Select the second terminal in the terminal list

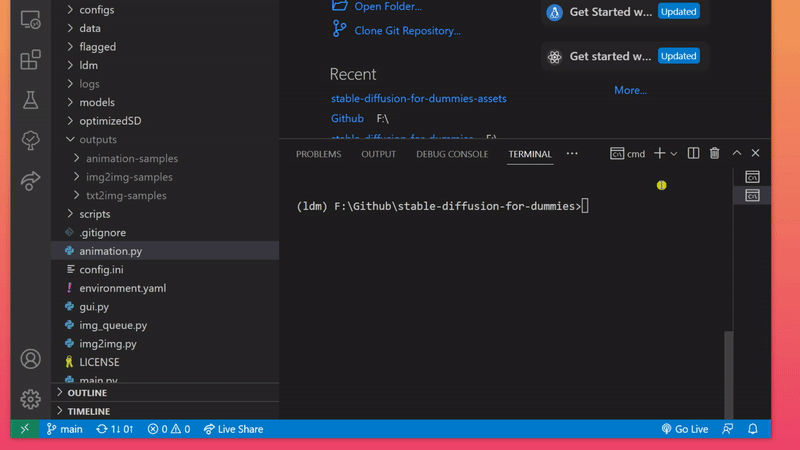coord(753,195)
